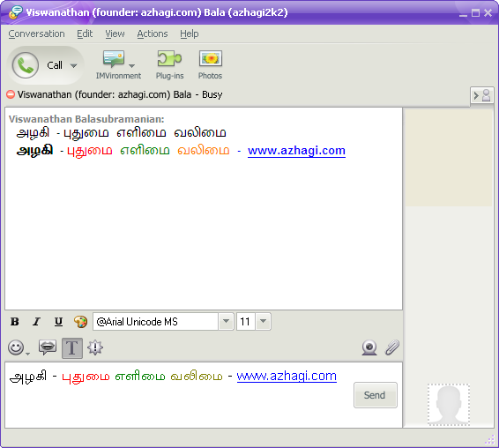Open the emoticon smiley picker
This screenshot has width=499, height=448.
pyautogui.click(x=16, y=347)
